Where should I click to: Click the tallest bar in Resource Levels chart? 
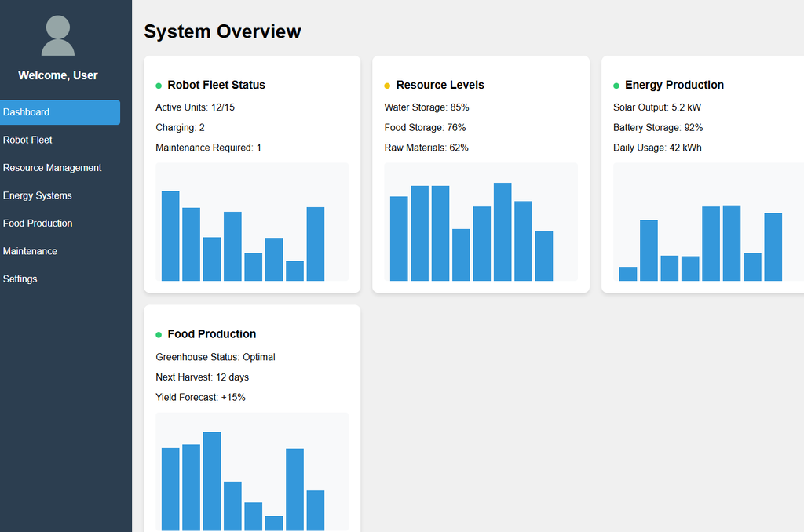pos(502,231)
